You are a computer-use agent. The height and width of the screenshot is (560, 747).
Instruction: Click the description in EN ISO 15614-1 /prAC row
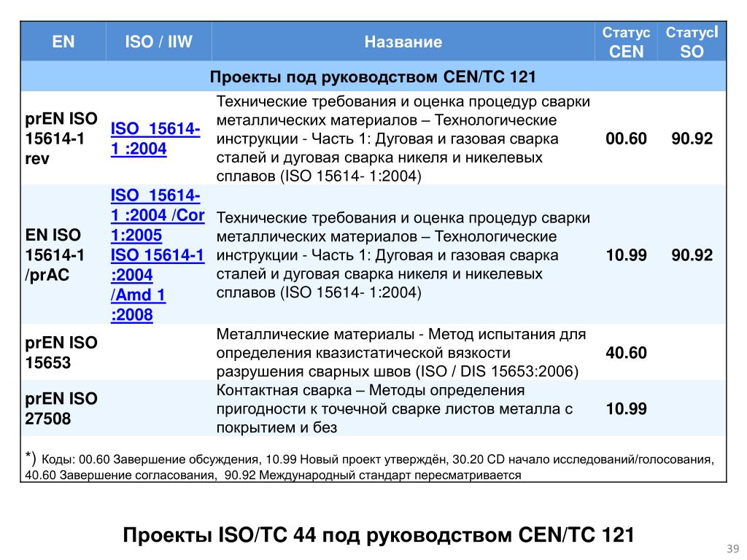point(403,254)
